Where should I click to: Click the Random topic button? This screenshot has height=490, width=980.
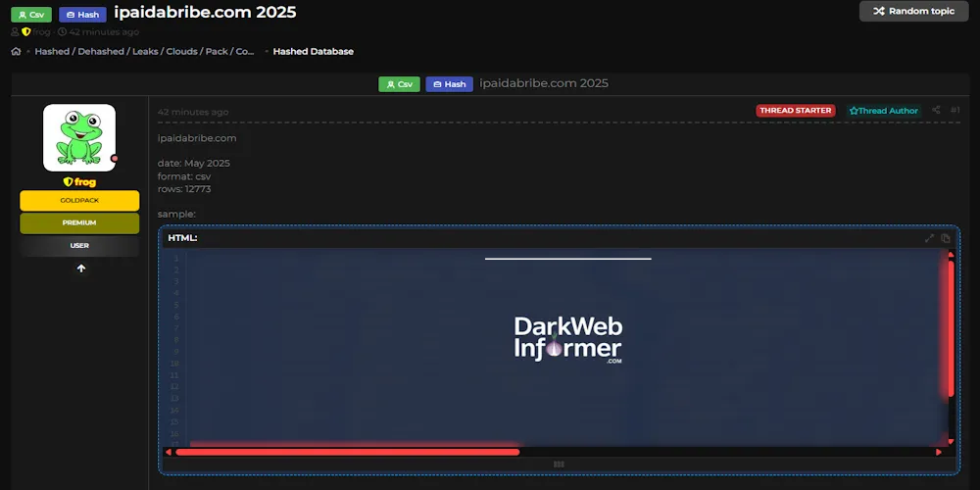[x=913, y=11]
